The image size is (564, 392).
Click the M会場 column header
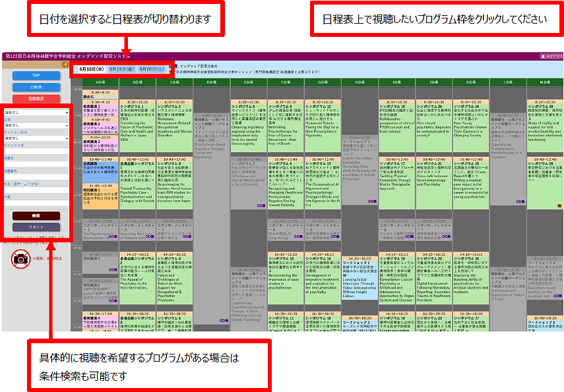click(545, 82)
